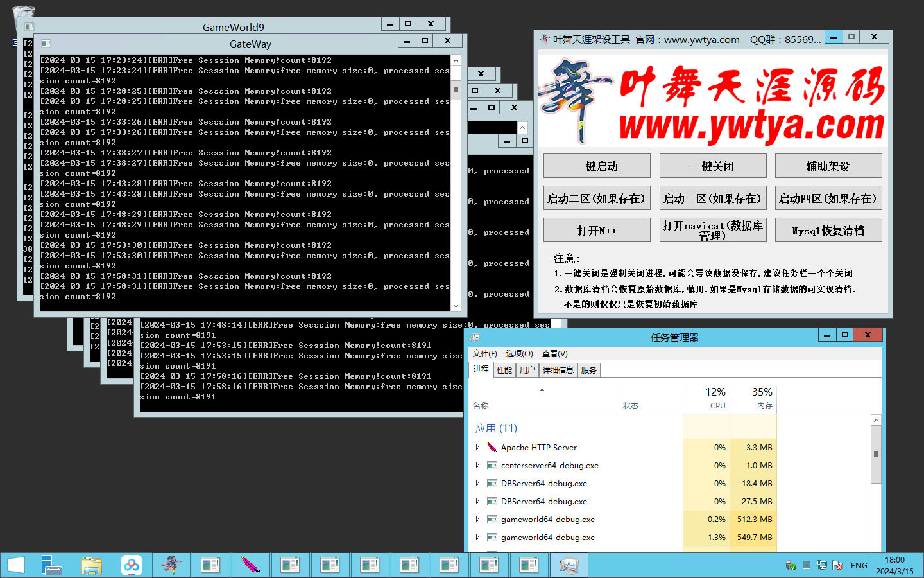Click the 任务管理器 title bar icon

[x=474, y=337]
